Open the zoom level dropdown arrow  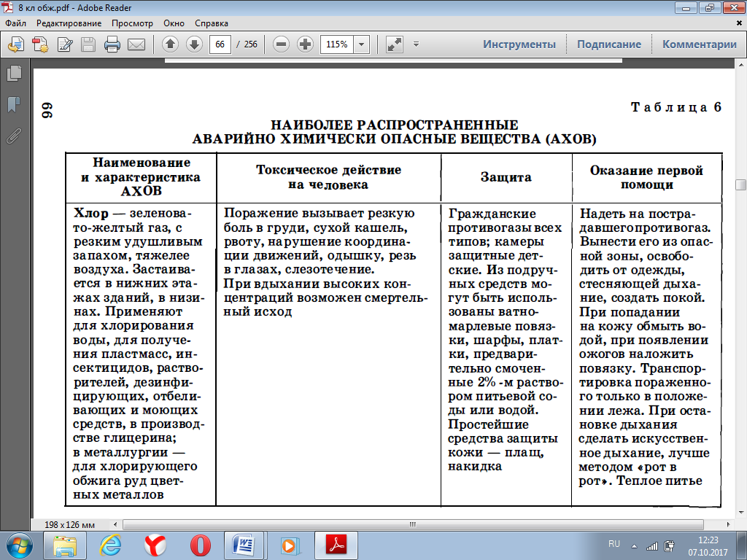[362, 44]
